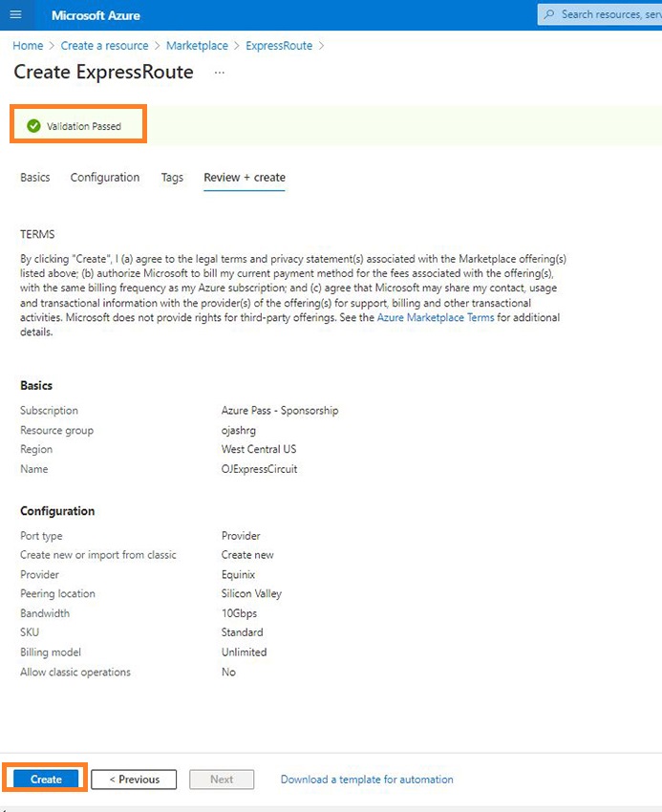
Task: Click the greyed-out Next button
Action: pyautogui.click(x=222, y=780)
